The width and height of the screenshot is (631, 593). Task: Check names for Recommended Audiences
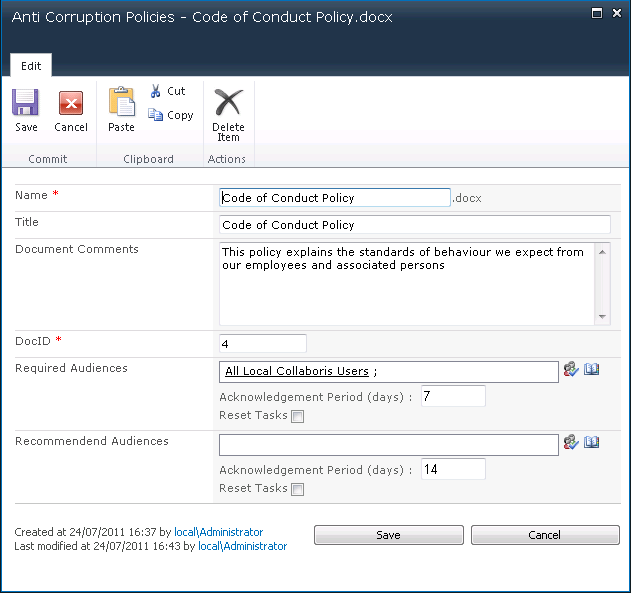click(x=571, y=442)
